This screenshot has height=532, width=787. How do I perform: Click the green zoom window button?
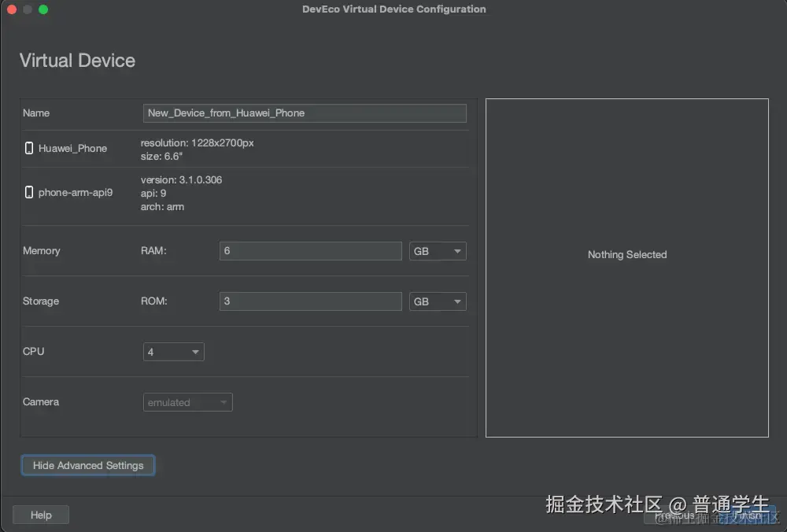(x=43, y=9)
